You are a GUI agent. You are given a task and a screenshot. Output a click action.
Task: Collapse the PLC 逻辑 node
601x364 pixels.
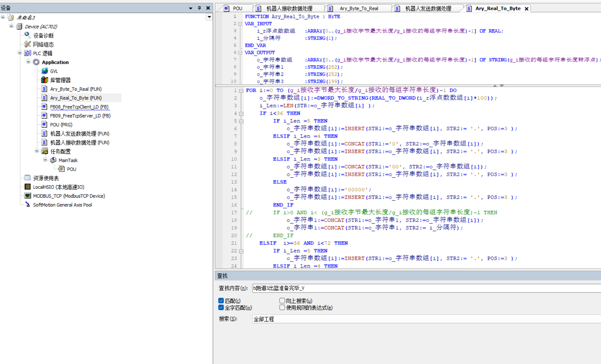point(20,53)
